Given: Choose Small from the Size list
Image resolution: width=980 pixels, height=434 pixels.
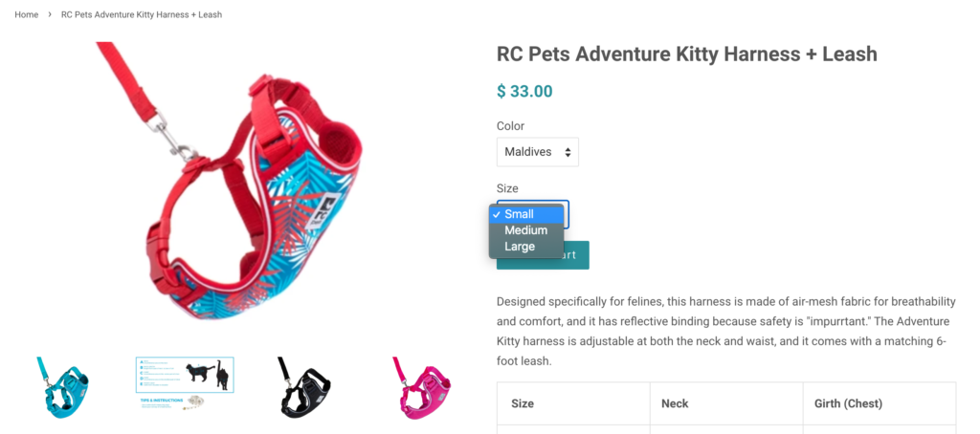Looking at the screenshot, I should point(519,214).
